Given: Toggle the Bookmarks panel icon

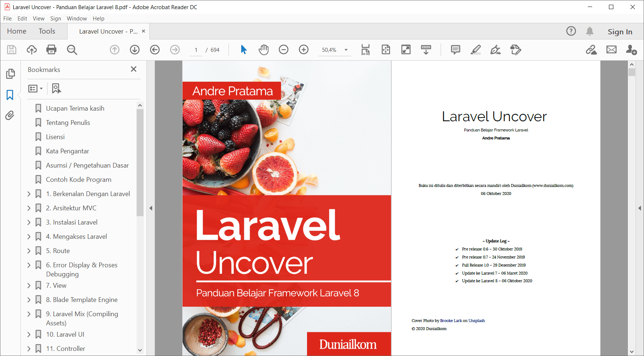Looking at the screenshot, I should click(x=10, y=95).
